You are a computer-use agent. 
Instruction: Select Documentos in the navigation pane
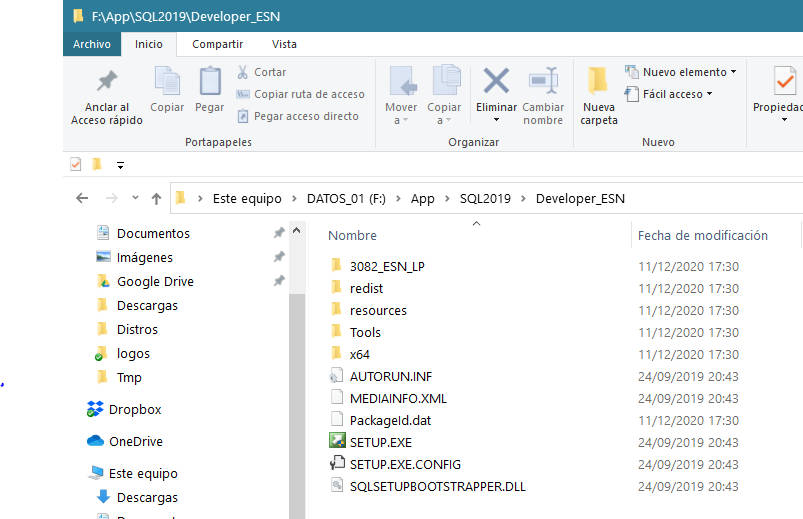click(153, 234)
